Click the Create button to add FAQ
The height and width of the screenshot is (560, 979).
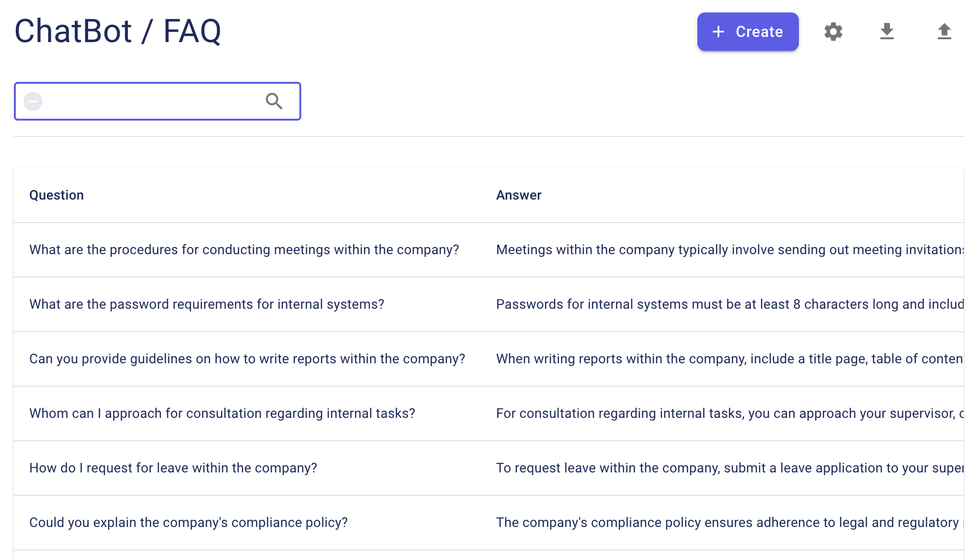click(748, 32)
